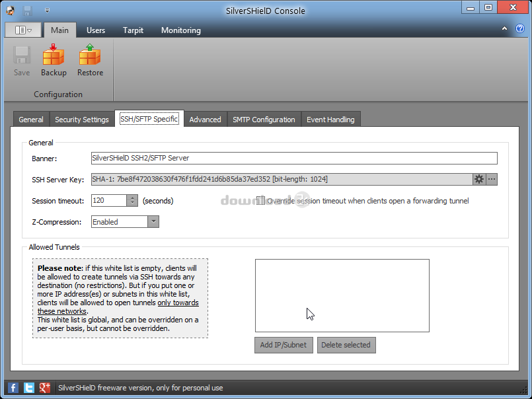
Task: Switch to the Main ribbon tab
Action: tap(59, 30)
